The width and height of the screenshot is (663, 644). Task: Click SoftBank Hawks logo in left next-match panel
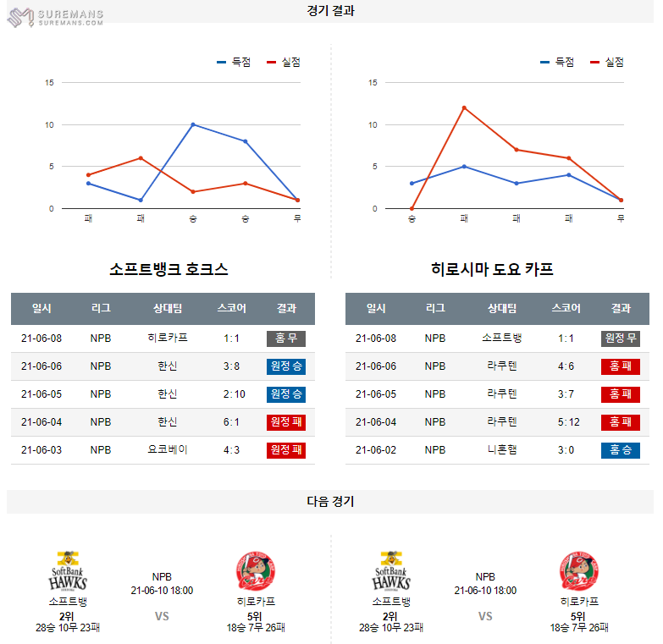coord(68,572)
